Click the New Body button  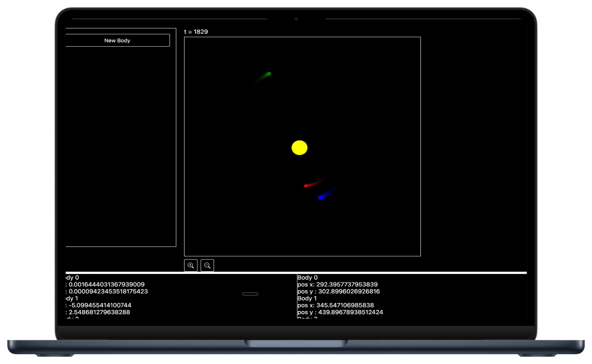click(x=117, y=40)
